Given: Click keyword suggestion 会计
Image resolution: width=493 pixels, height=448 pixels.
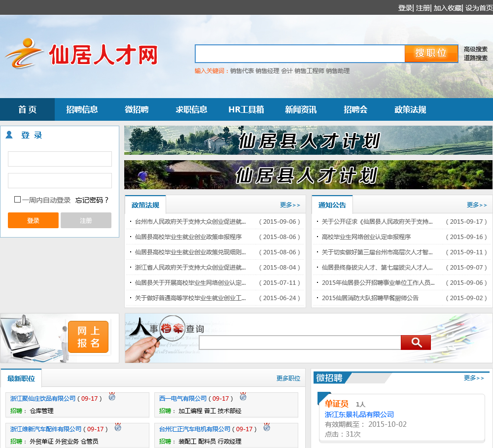Looking at the screenshot, I should 287,71.
